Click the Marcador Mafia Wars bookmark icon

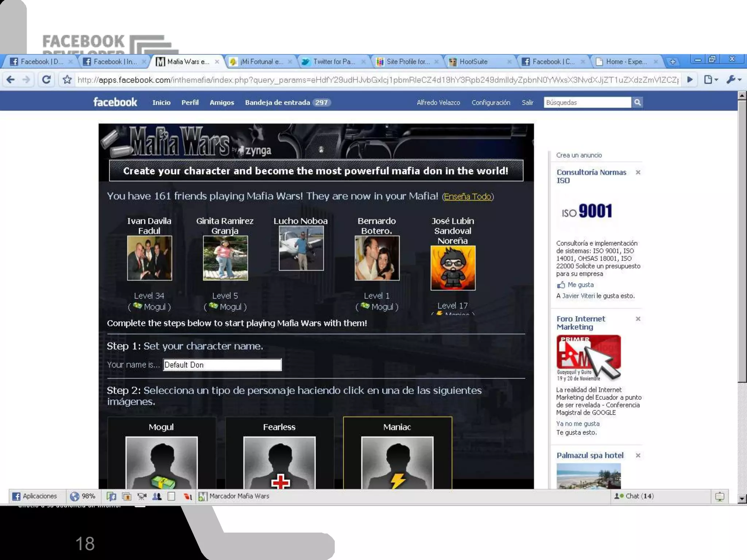pos(202,496)
